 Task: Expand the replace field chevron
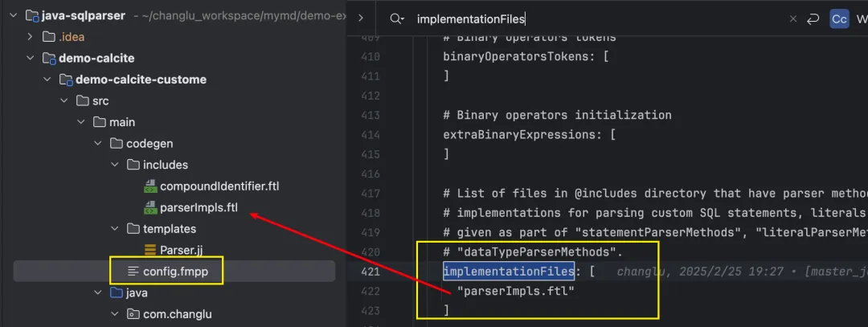click(x=360, y=18)
